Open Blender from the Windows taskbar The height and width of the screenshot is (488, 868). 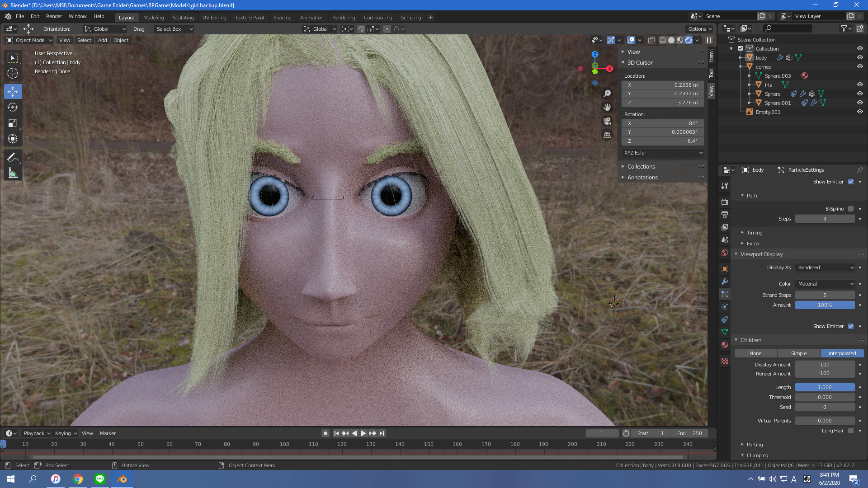point(122,479)
